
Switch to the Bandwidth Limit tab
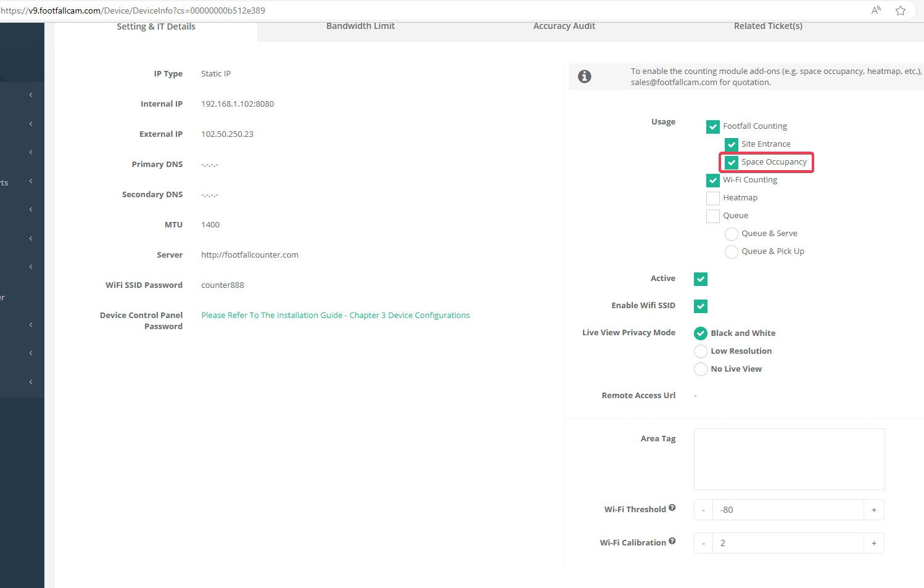pyautogui.click(x=360, y=26)
